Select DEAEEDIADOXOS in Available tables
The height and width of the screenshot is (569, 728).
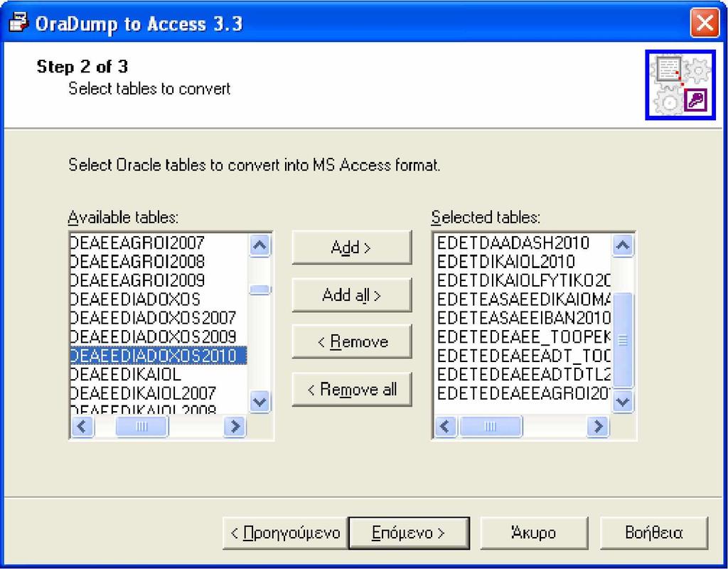(159, 299)
